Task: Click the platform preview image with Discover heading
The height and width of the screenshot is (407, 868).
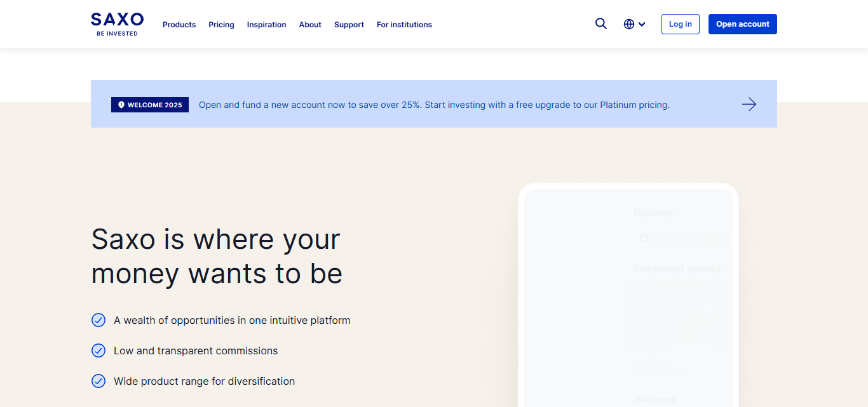Action: (628, 295)
